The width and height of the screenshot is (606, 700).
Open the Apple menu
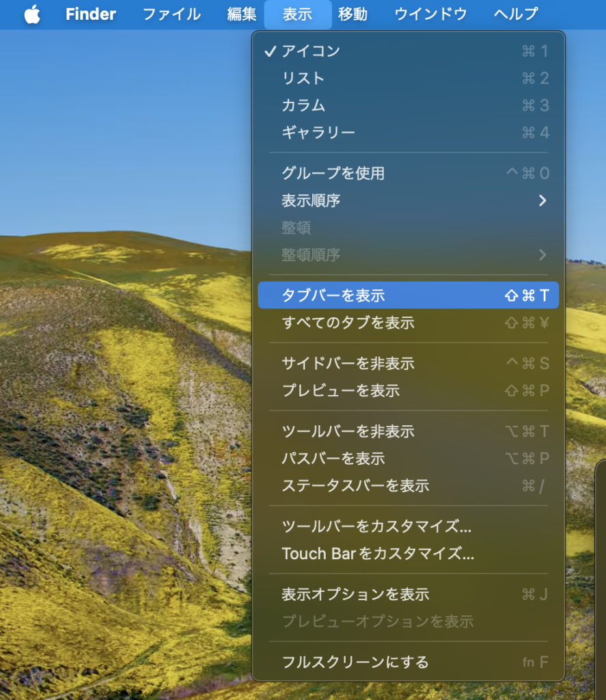32,14
